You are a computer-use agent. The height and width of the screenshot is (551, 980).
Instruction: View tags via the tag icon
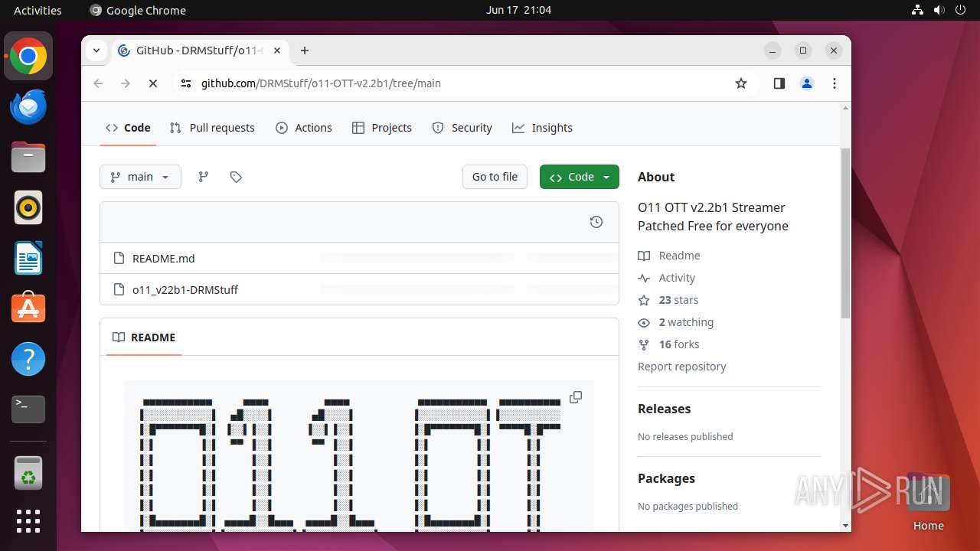point(236,177)
